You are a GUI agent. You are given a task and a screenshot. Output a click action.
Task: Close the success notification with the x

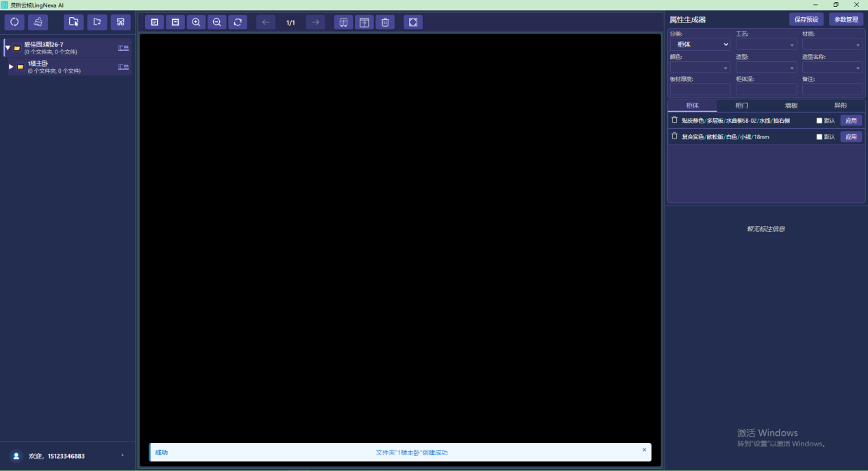point(644,450)
